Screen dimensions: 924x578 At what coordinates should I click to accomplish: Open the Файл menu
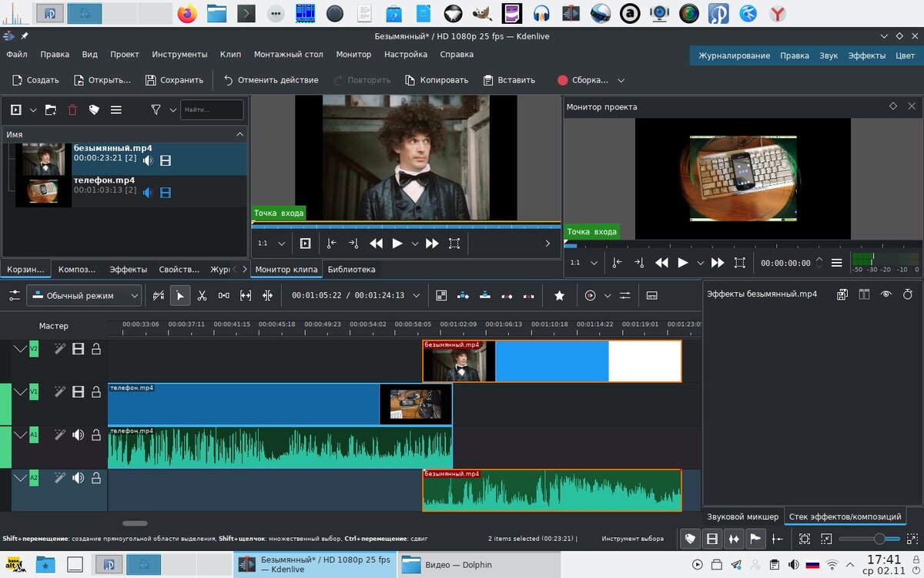pyautogui.click(x=17, y=55)
